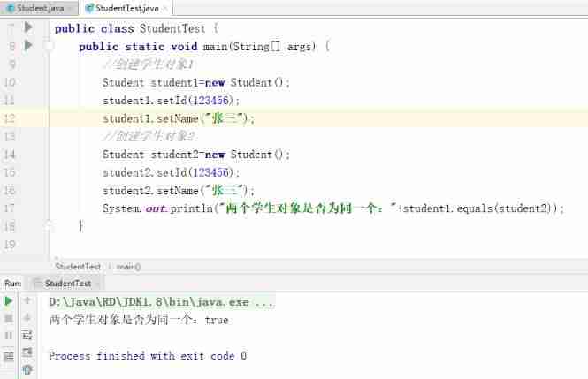Click the pause output icon in Run panel
The height and width of the screenshot is (379, 588).
[8, 336]
